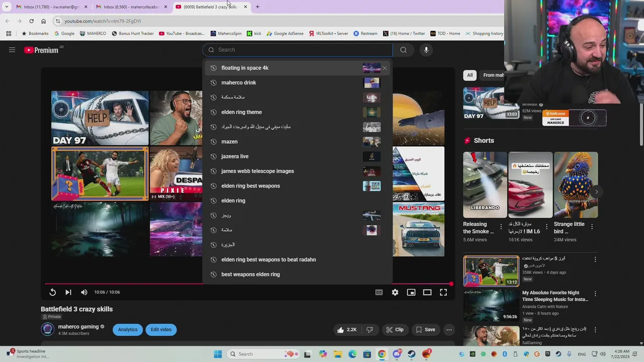Open Steam from the taskbar
This screenshot has height=362, width=644.
pos(412,354)
